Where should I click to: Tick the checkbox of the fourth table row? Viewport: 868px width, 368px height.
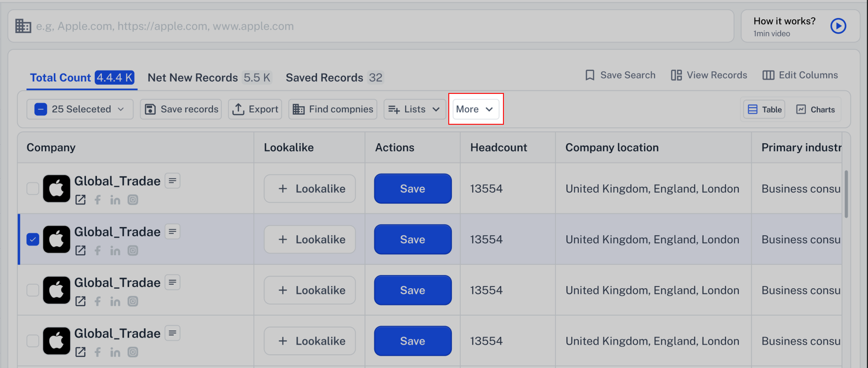tap(33, 341)
